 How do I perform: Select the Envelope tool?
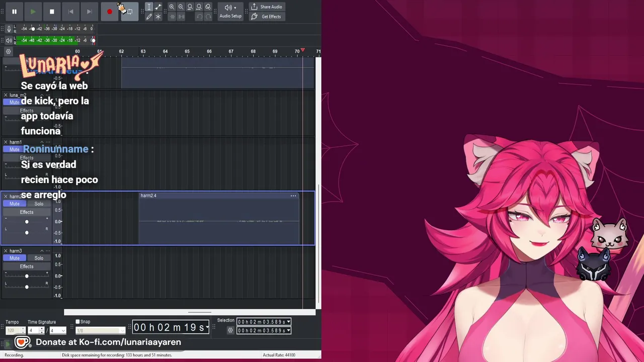158,7
